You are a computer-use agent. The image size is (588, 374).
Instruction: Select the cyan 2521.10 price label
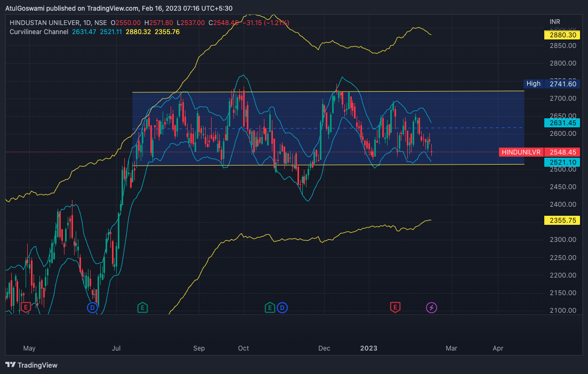562,162
